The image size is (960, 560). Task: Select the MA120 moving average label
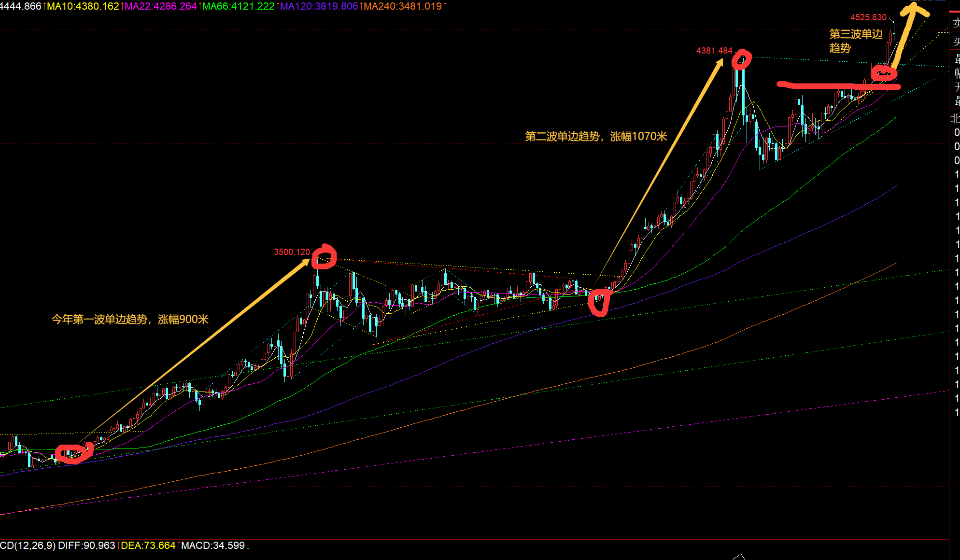coord(319,6)
